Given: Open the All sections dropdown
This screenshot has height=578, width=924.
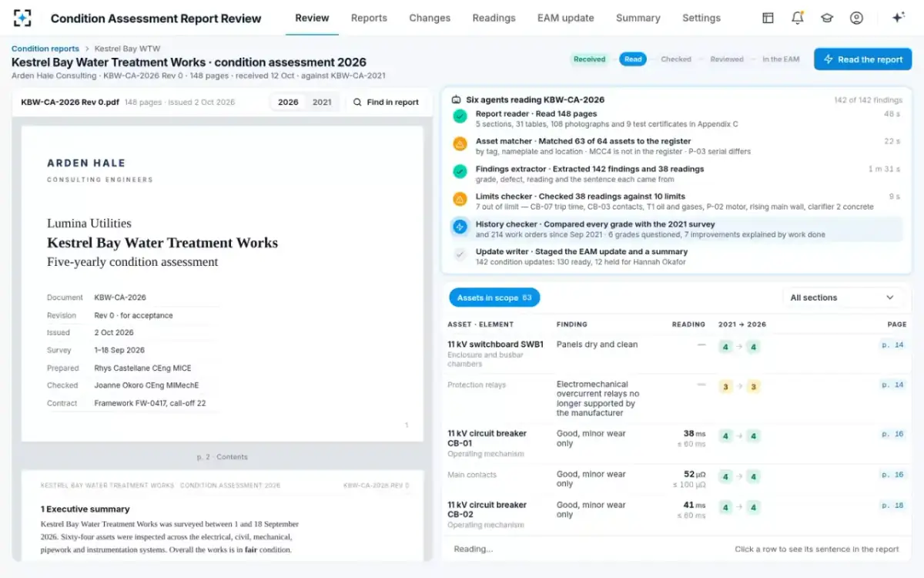Looking at the screenshot, I should 842,297.
